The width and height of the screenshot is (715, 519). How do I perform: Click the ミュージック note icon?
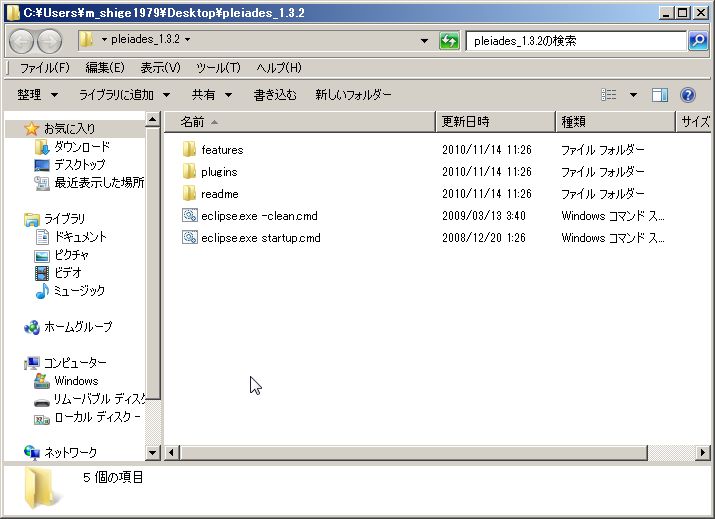click(41, 291)
